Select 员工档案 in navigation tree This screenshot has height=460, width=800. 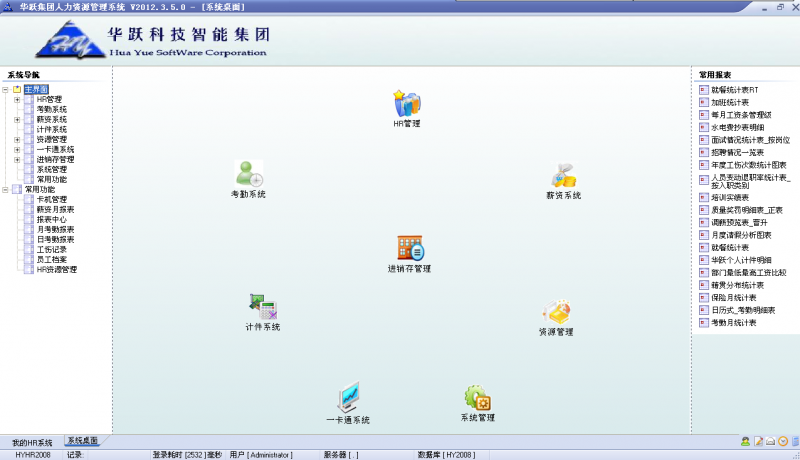click(51, 259)
